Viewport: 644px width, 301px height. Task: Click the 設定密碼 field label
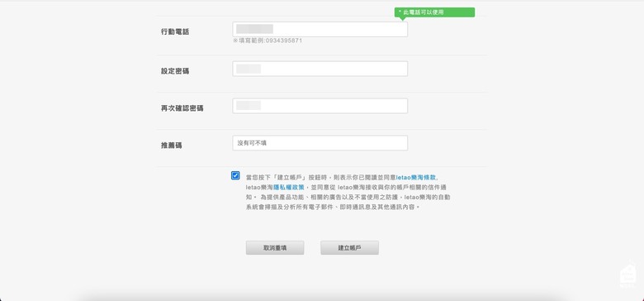click(x=175, y=71)
